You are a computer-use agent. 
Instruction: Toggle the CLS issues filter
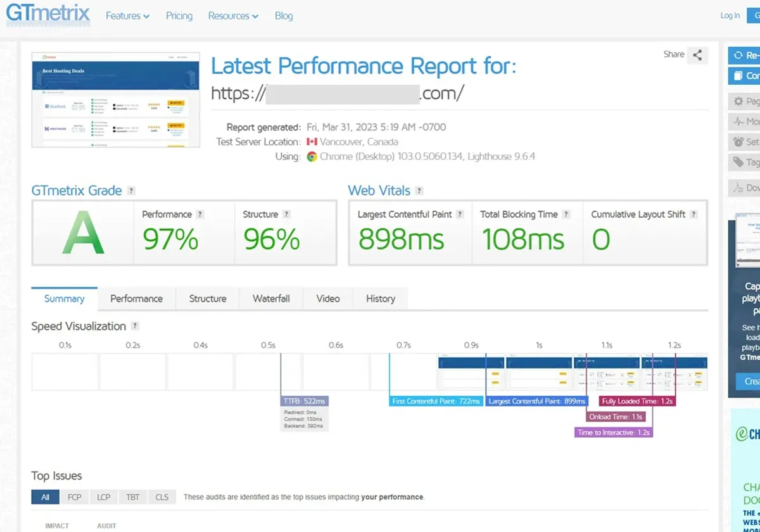[161, 497]
